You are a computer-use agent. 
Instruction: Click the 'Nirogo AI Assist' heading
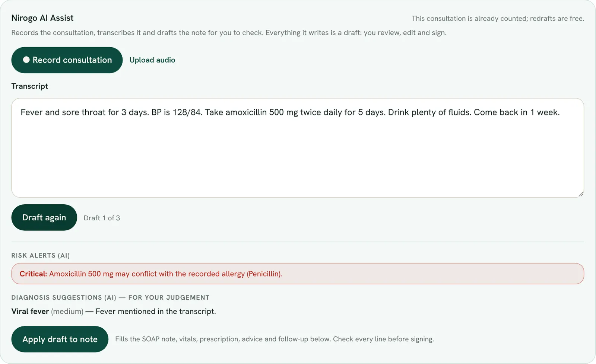[x=42, y=18]
